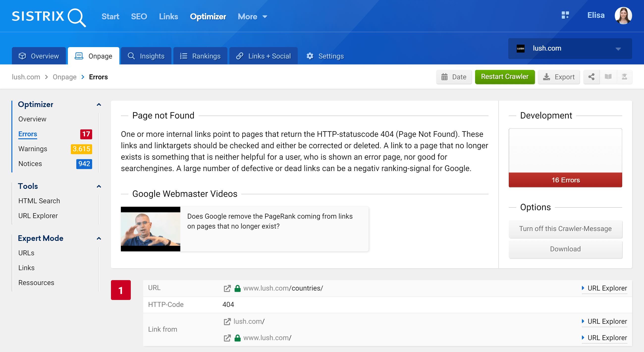Screen dimensions: 644x352
Task: Click Turn off this Crawler-Message
Action: 565,229
